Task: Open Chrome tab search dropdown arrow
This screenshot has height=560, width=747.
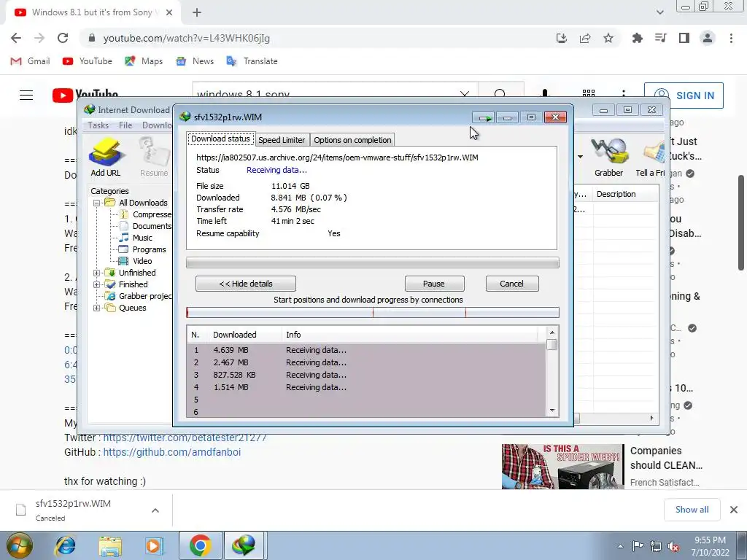Action: point(659,12)
